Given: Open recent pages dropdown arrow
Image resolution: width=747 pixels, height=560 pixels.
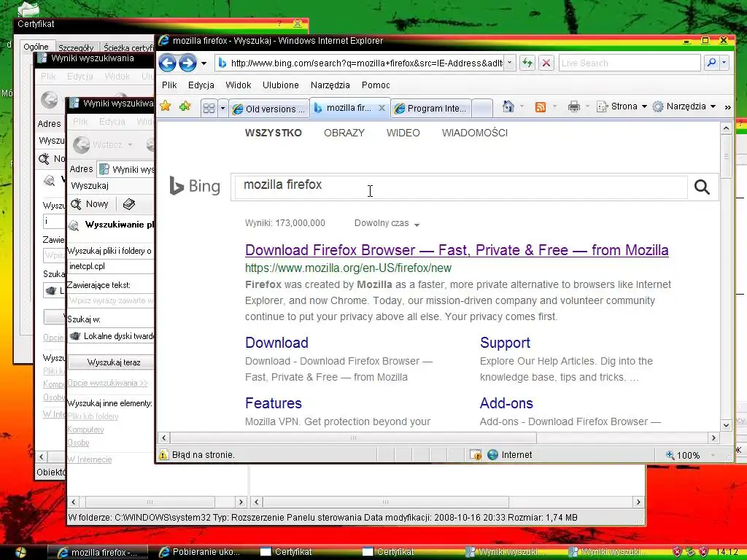Looking at the screenshot, I should 204,63.
